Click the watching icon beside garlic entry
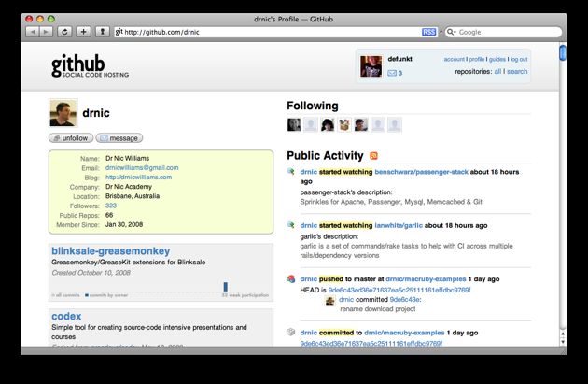 click(x=290, y=225)
